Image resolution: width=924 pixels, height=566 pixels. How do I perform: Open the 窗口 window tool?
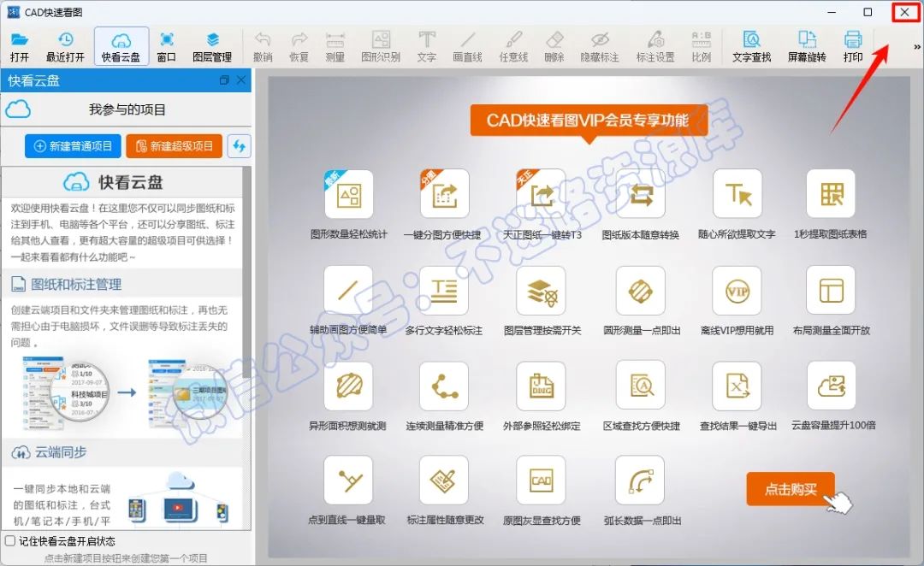click(167, 47)
